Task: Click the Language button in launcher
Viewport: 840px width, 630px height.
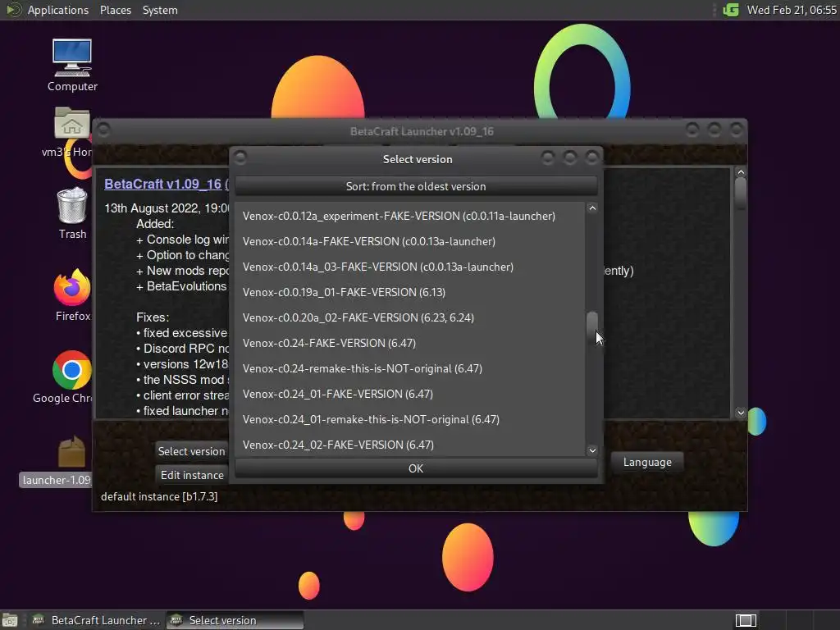Action: [647, 462]
